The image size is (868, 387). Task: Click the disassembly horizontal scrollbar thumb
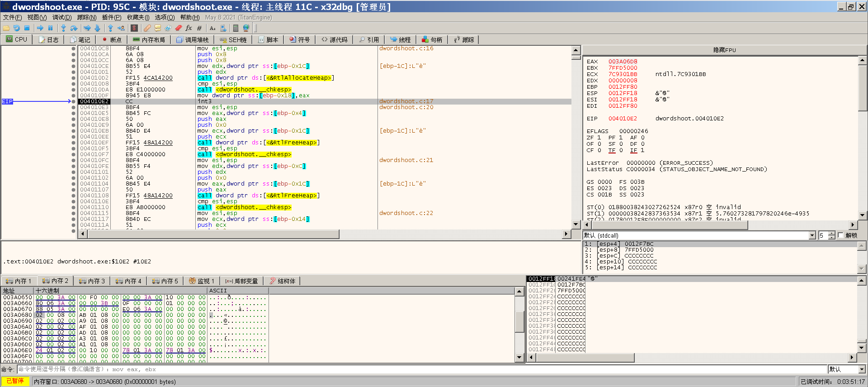pos(212,234)
